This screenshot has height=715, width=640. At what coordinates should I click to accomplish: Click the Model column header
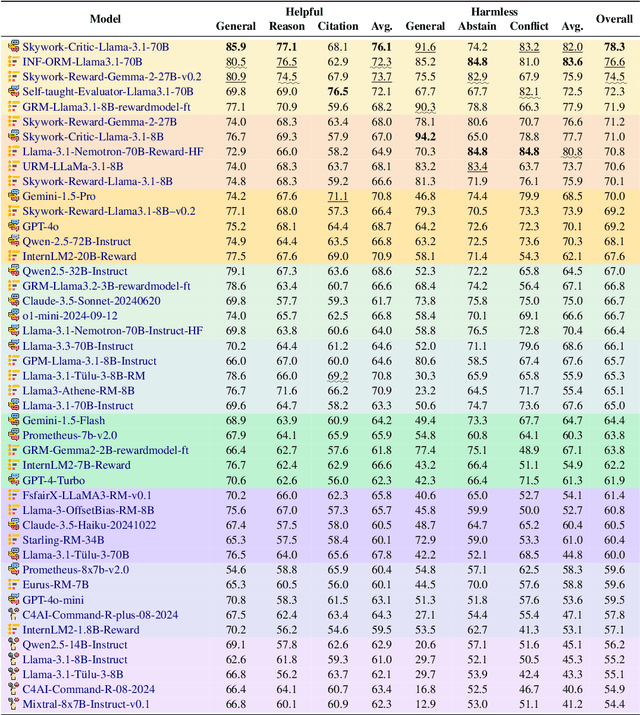[x=105, y=19]
